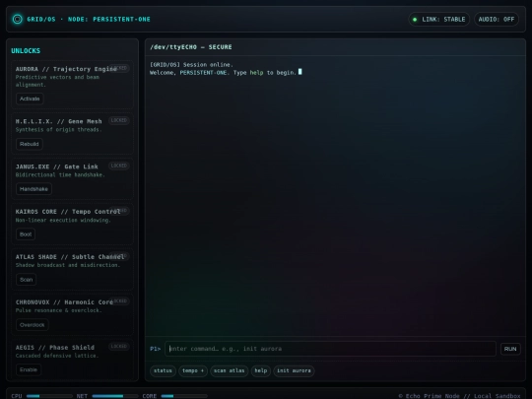The image size is (532, 399).
Task: Toggle the AUDIO: OFF switch
Action: click(497, 20)
